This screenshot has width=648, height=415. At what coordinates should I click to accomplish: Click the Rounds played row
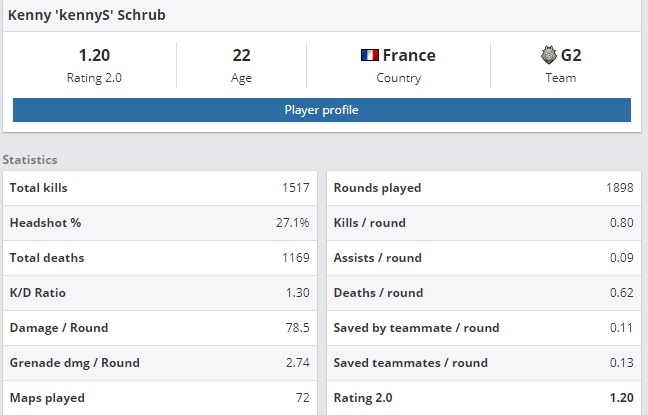484,188
